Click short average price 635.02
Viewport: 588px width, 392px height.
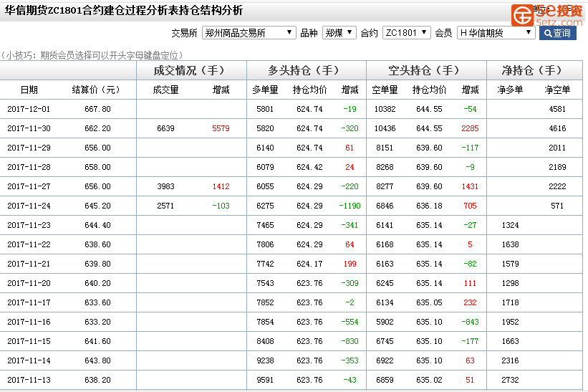(430, 380)
